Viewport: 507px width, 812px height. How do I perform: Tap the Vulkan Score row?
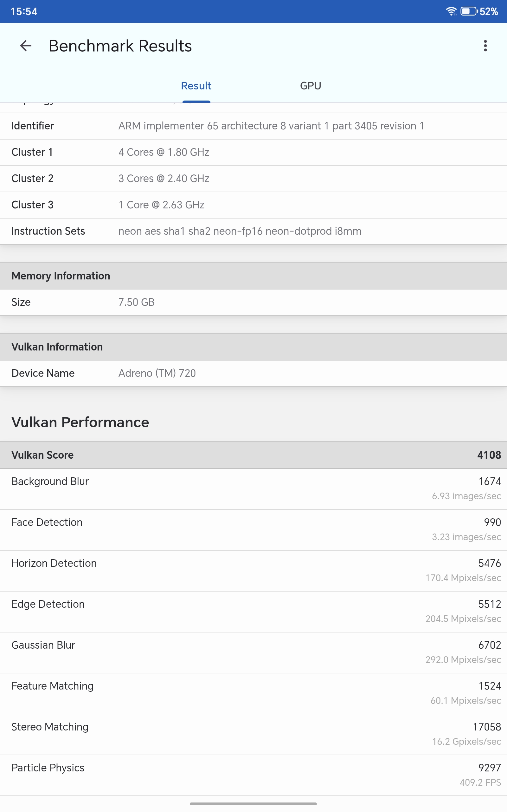tap(253, 455)
